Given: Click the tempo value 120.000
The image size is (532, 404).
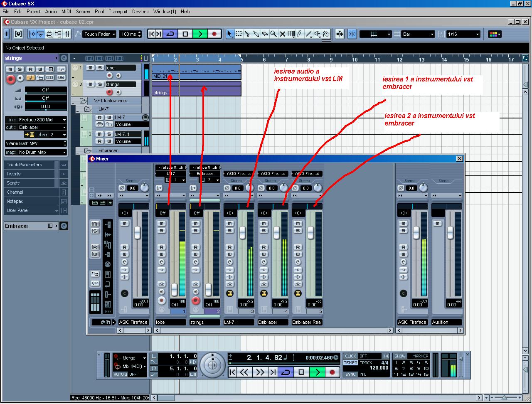Looking at the screenshot, I should (379, 368).
